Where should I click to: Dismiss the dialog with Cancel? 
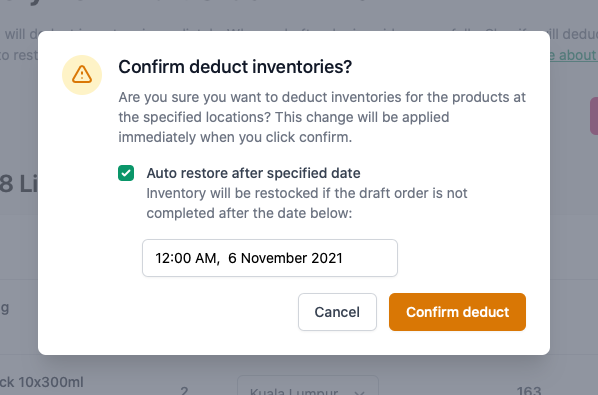point(337,312)
